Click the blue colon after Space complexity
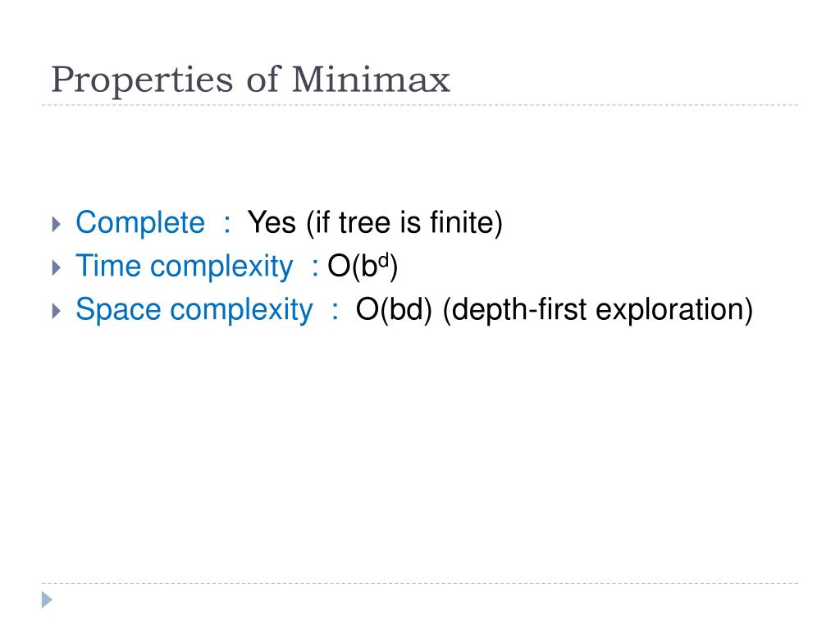This screenshot has width=840, height=630. 336,311
